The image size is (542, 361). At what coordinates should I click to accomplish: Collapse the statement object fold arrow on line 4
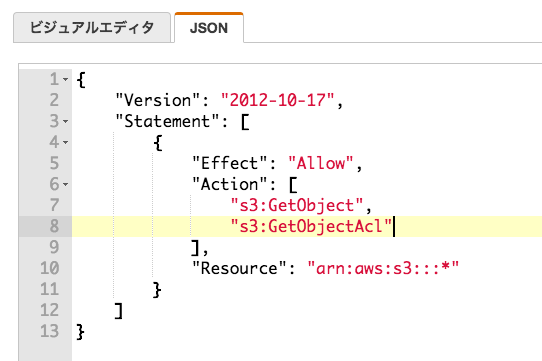(66, 142)
